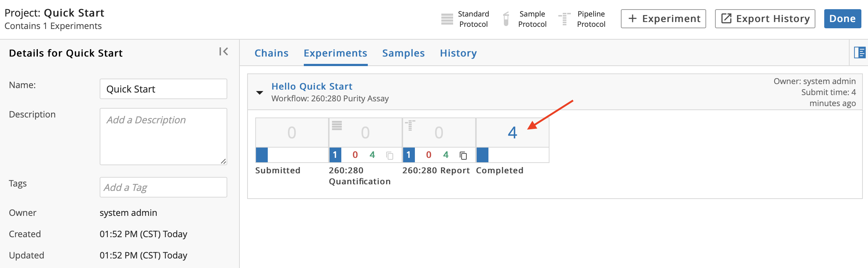Click the 260:280 Quantification stage label

pyautogui.click(x=360, y=176)
